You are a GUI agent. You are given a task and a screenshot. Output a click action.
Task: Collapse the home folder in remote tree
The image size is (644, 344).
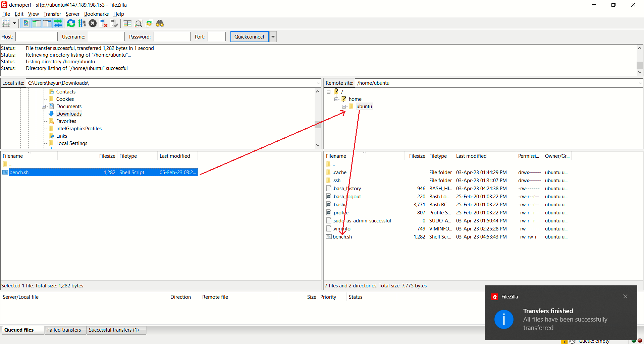tap(336, 99)
